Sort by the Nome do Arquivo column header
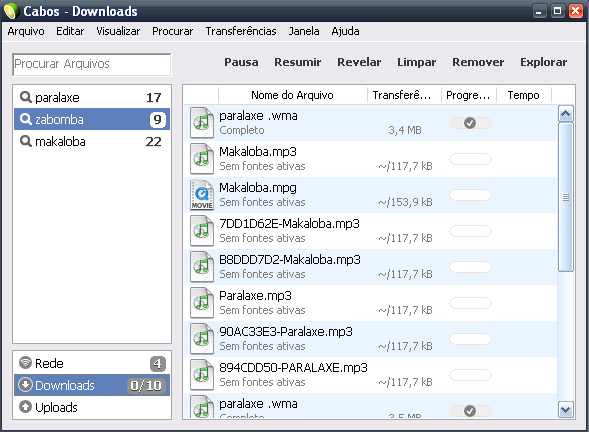The height and width of the screenshot is (432, 589). [292, 95]
